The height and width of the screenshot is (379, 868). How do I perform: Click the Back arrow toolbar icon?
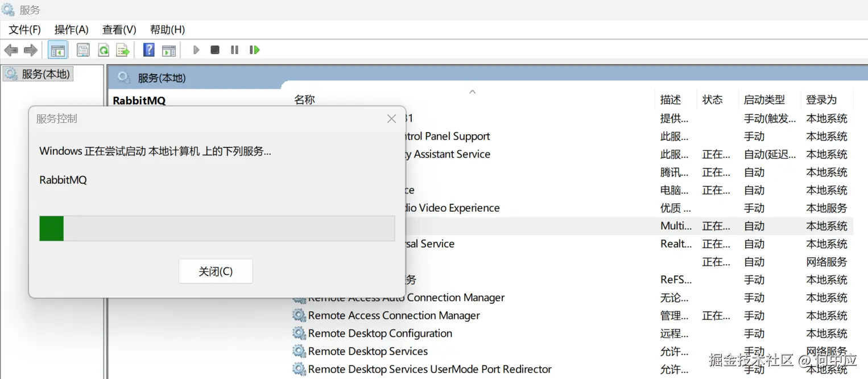pyautogui.click(x=11, y=50)
